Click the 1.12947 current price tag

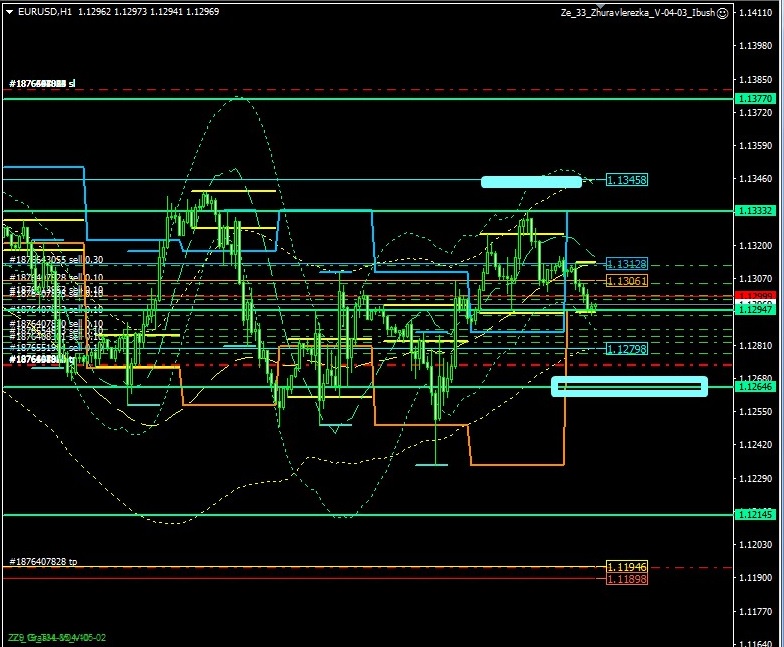tap(754, 311)
